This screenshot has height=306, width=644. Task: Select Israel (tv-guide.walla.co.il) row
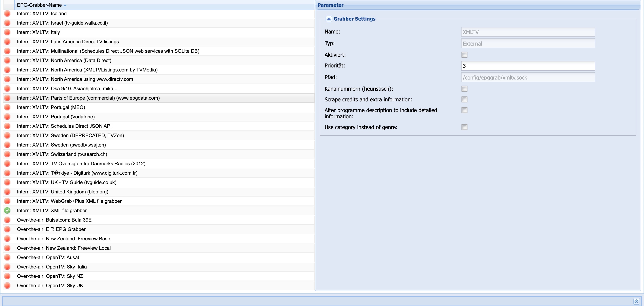(x=159, y=23)
